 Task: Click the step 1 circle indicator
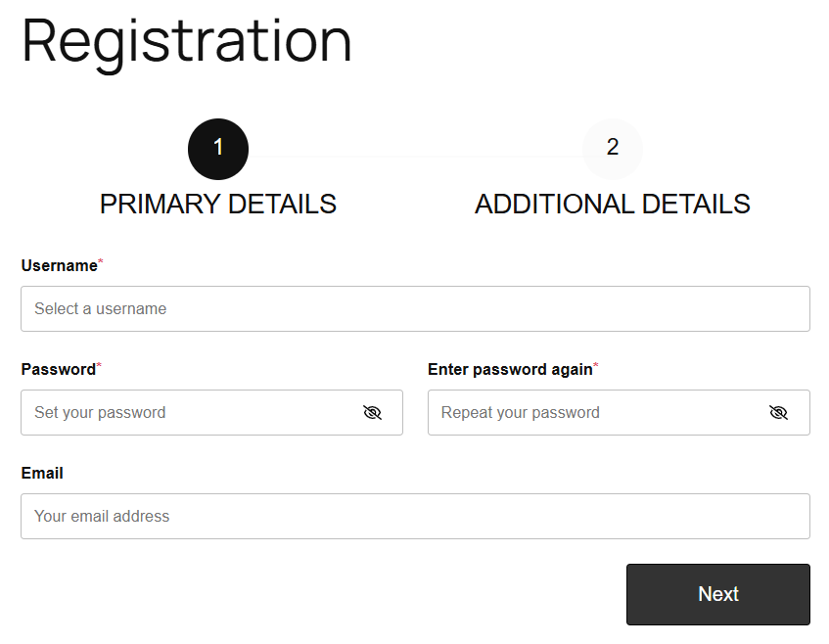click(x=218, y=149)
